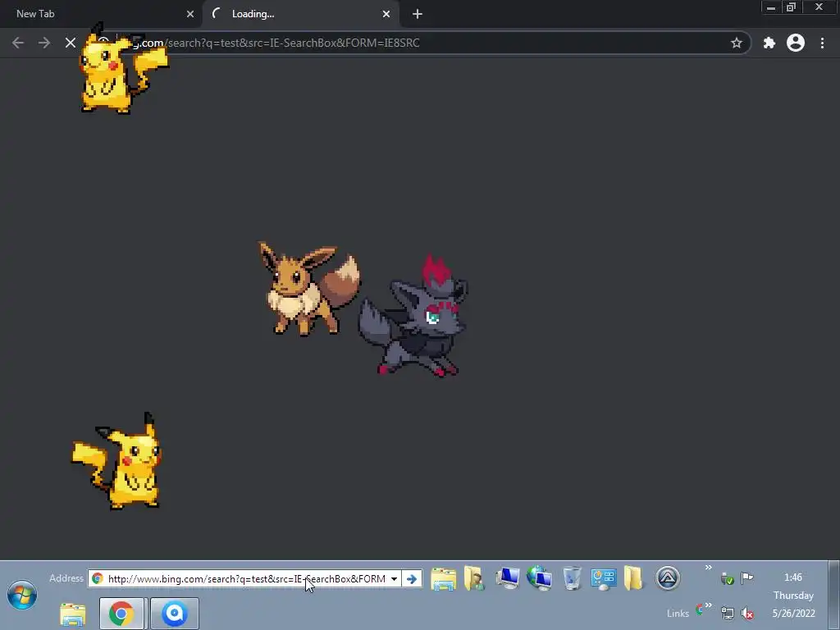
Task: Go forward with the Chrome forward arrow
Action: click(x=44, y=43)
